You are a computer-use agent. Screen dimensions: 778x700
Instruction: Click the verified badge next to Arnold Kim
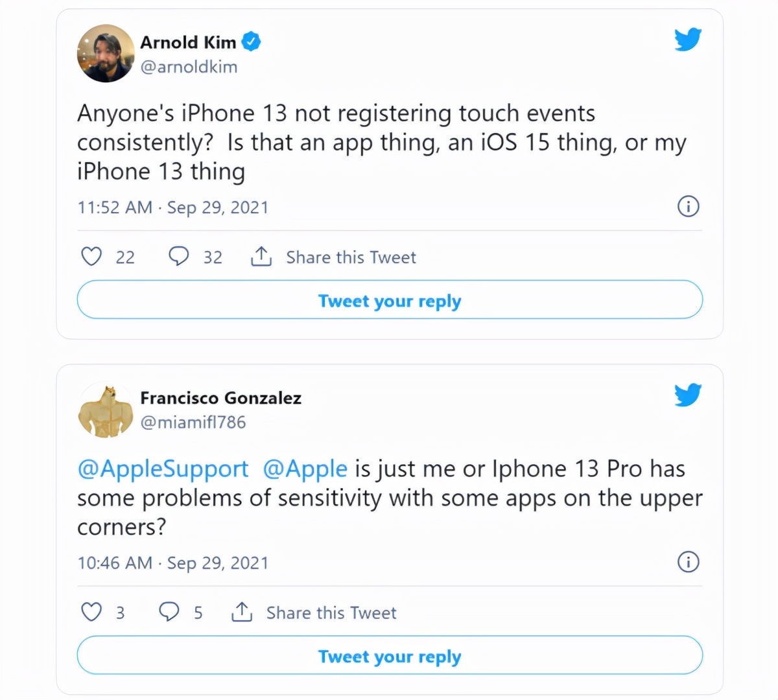click(251, 41)
